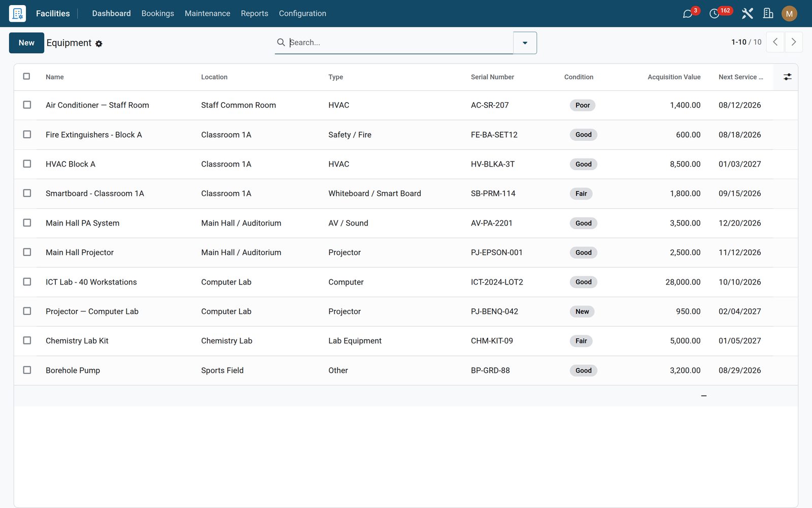This screenshot has height=508, width=812.
Task: Focus the Search input field
Action: tap(400, 43)
